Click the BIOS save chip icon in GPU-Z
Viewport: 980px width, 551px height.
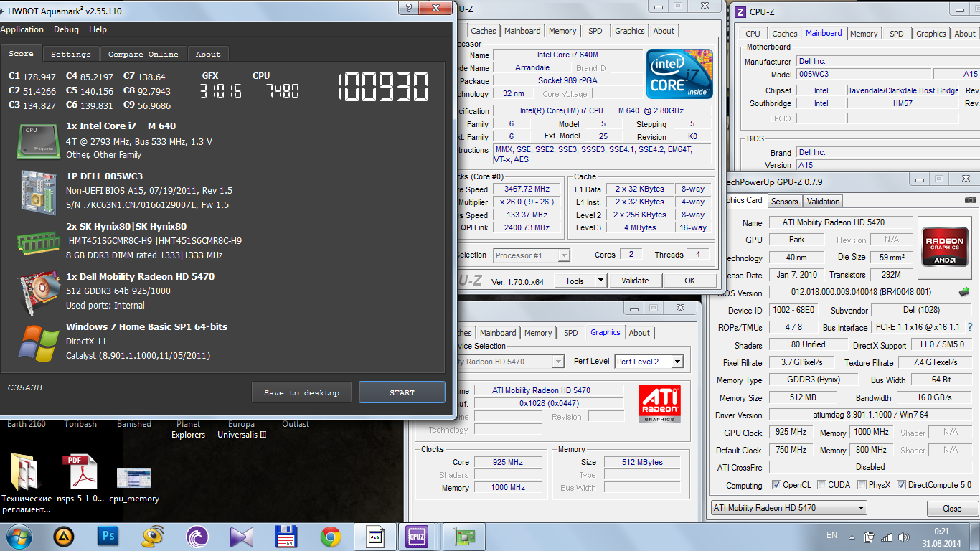coord(965,292)
